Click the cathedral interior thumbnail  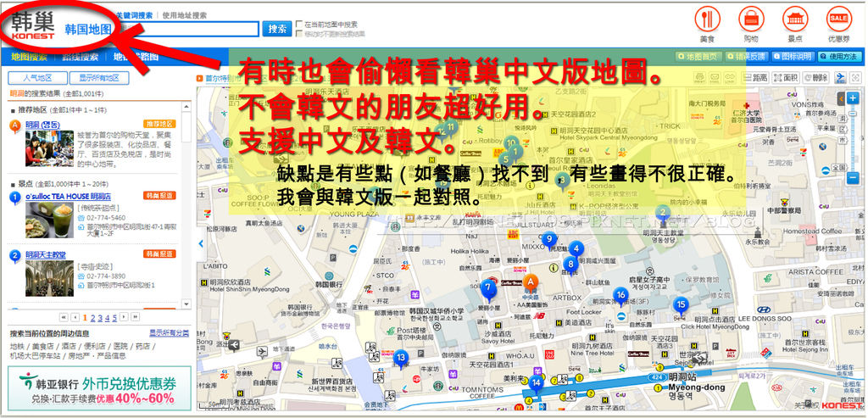(x=49, y=278)
